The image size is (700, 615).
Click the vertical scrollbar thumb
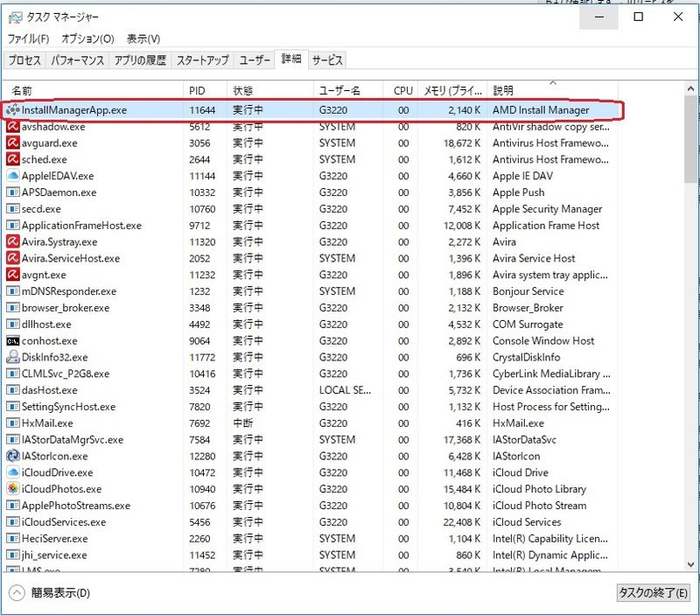pyautogui.click(x=690, y=139)
